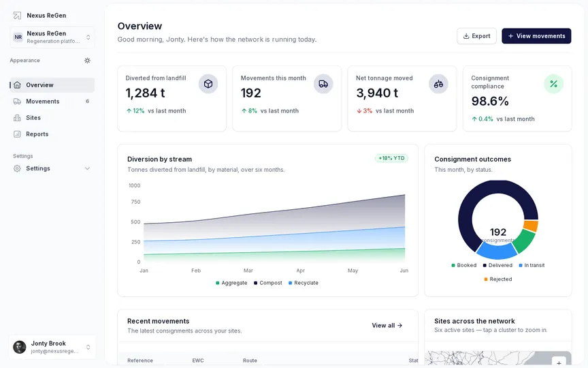Toggle the In transit legend entry
The width and height of the screenshot is (588, 368).
(x=532, y=265)
